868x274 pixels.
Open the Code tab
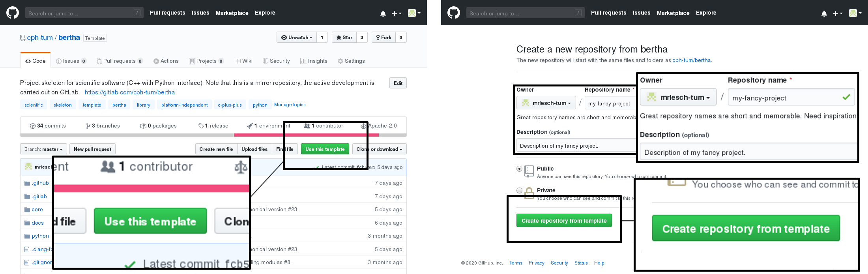point(36,61)
